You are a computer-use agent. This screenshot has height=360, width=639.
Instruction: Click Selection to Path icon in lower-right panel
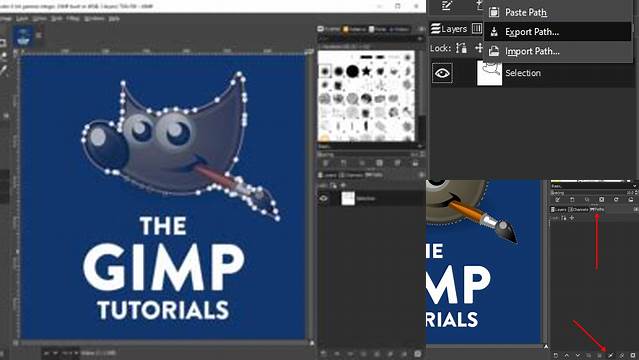[610, 356]
